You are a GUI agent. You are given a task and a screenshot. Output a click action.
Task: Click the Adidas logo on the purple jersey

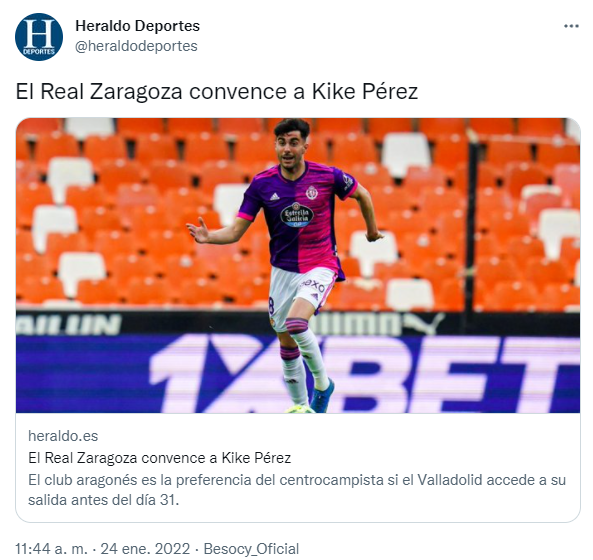[x=275, y=196]
